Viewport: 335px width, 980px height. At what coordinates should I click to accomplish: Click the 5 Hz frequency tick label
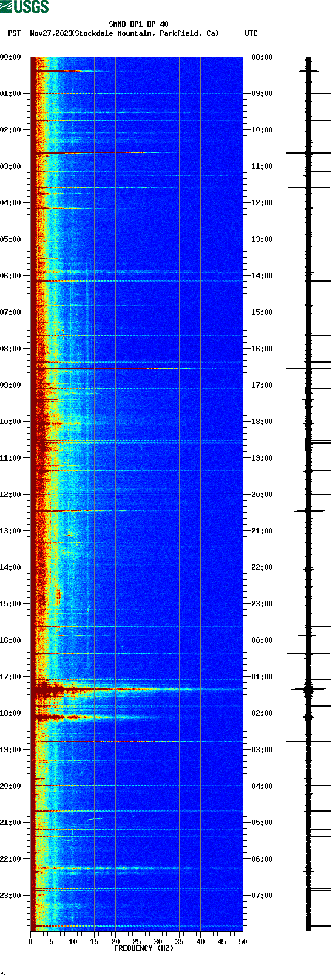coord(52,942)
